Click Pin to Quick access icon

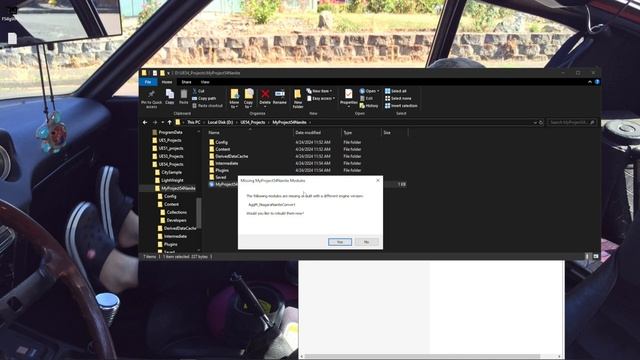point(151,95)
